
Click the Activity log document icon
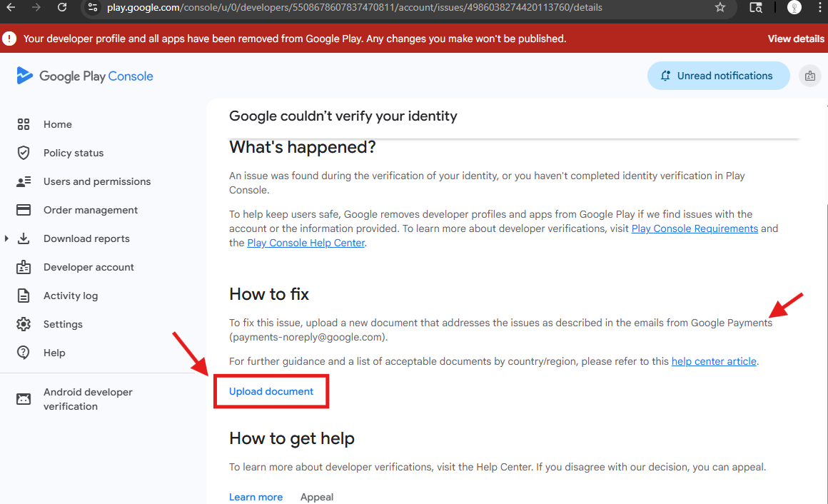coord(24,296)
